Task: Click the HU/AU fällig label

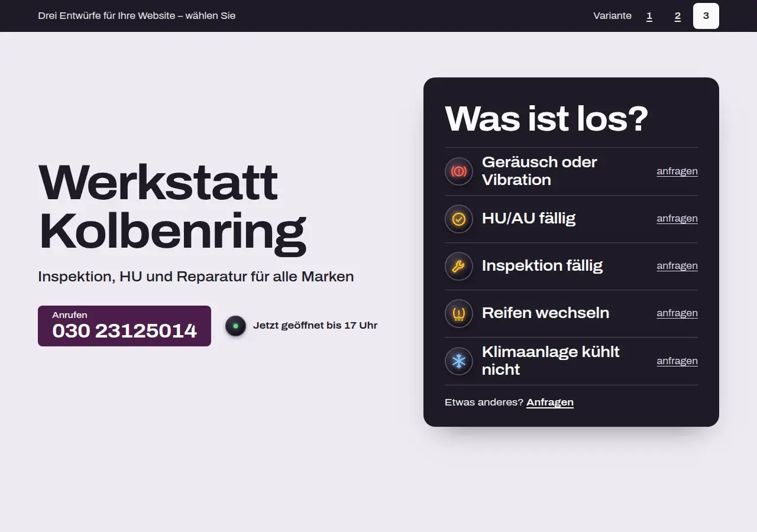Action: pos(529,219)
